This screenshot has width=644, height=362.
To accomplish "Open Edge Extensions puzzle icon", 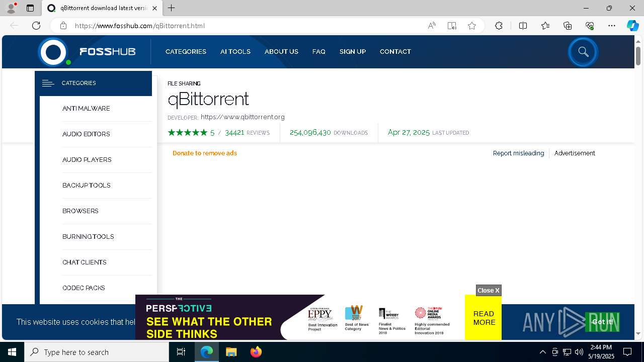I will tap(499, 26).
